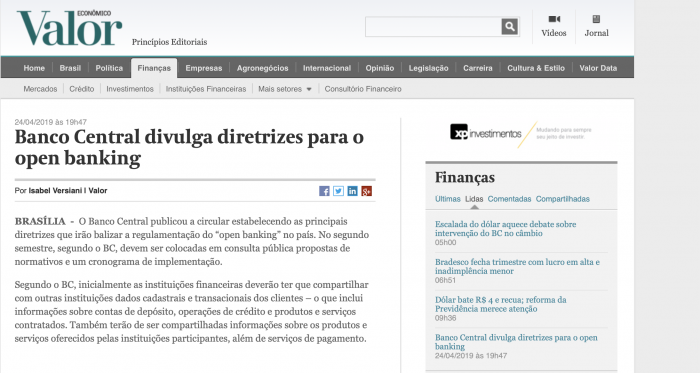The height and width of the screenshot is (373, 700).
Task: Open the Valor Data section
Action: [598, 68]
